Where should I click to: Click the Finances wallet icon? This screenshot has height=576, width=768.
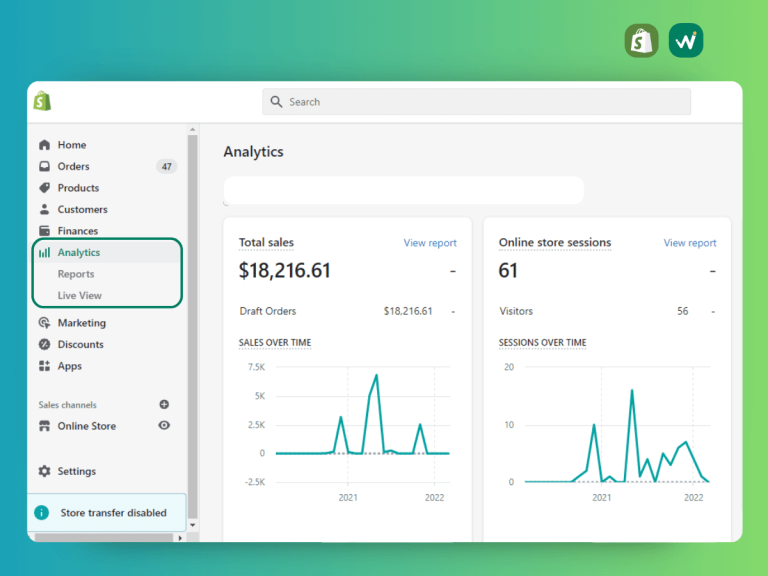[x=45, y=231]
